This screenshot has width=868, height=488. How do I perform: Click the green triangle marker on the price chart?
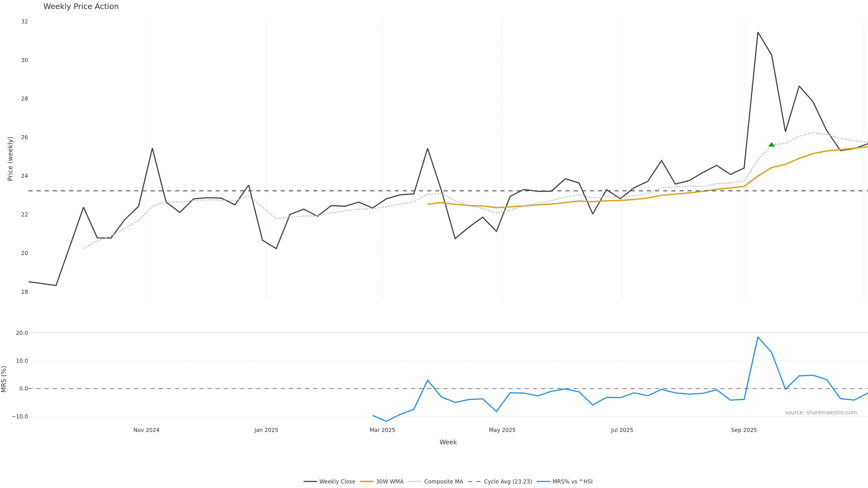(772, 145)
